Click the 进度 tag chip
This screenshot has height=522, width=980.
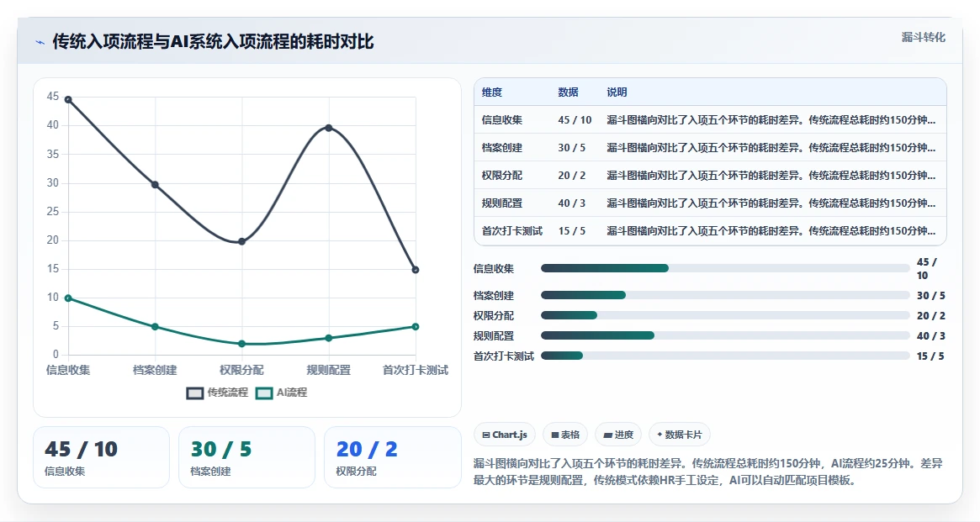point(618,435)
